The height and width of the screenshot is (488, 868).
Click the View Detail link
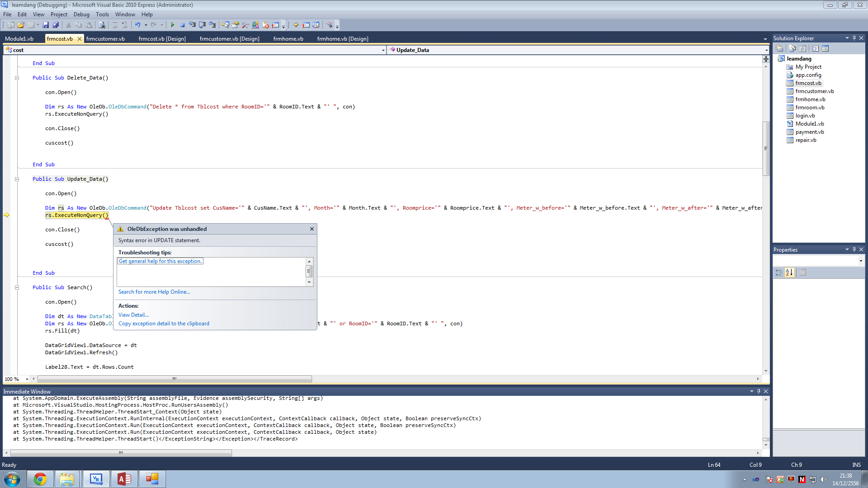(133, 315)
